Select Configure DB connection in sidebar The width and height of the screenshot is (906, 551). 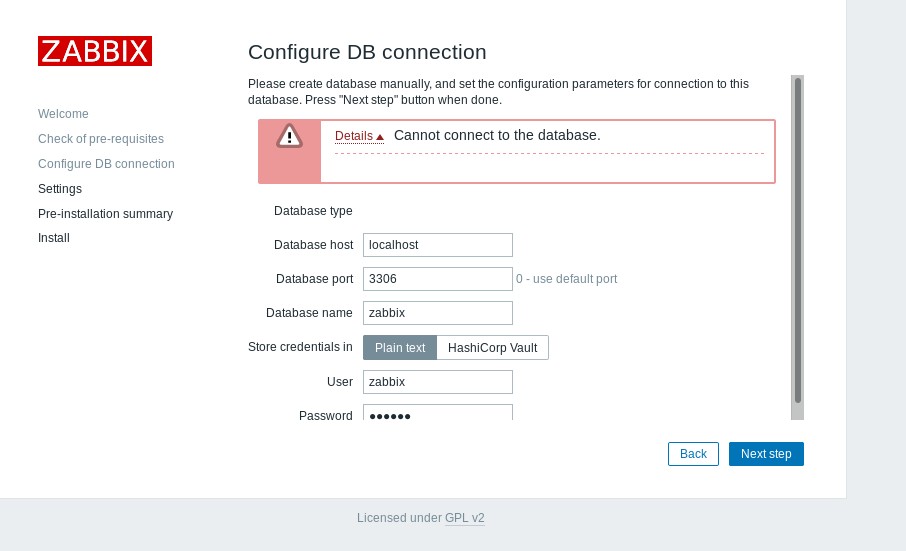point(106,164)
